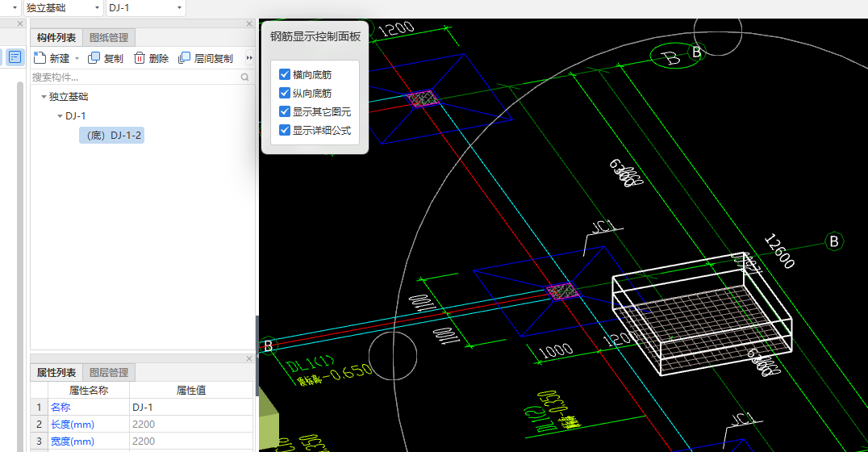Switch to the 属性列表 tab
The height and width of the screenshot is (452, 868).
tap(56, 373)
